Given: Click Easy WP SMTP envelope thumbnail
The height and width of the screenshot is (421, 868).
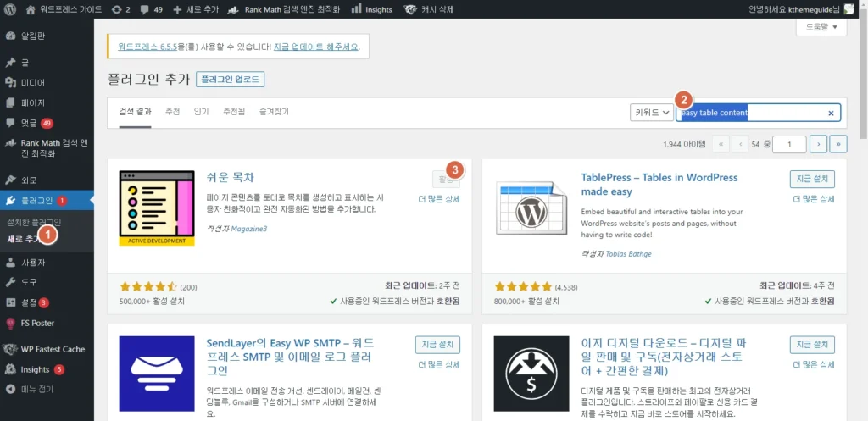Looking at the screenshot, I should click(157, 374).
